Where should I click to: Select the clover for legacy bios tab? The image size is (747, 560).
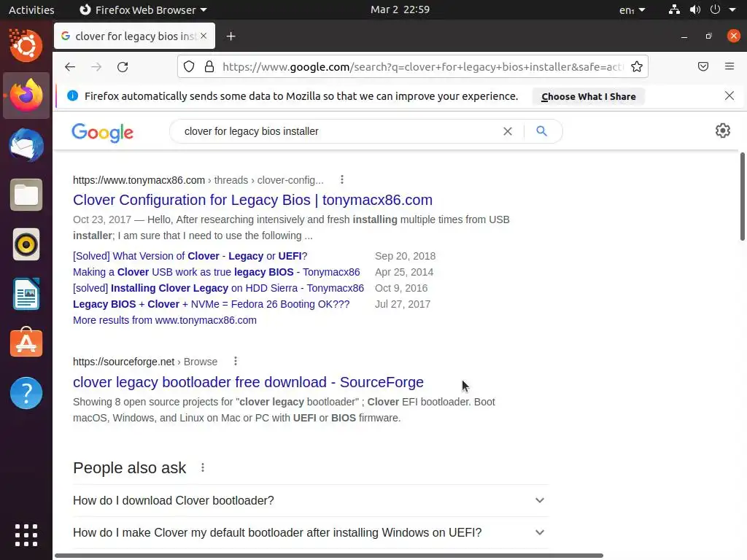click(134, 36)
